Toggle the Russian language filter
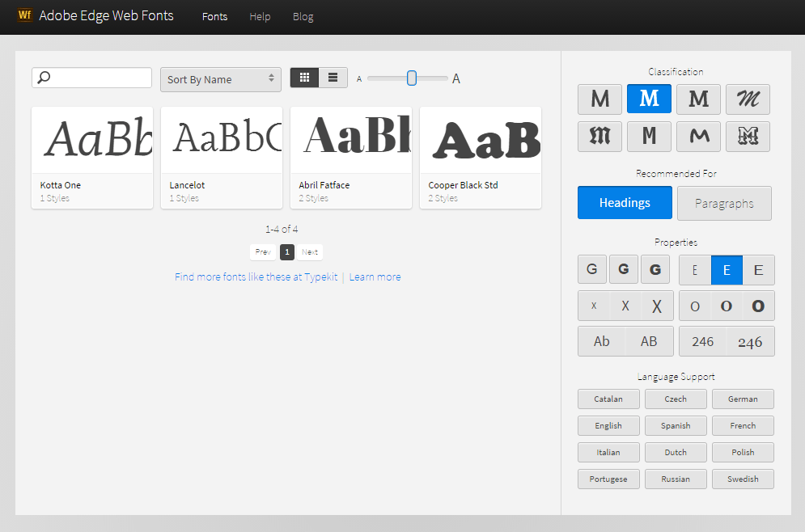The width and height of the screenshot is (805, 532). [676, 479]
